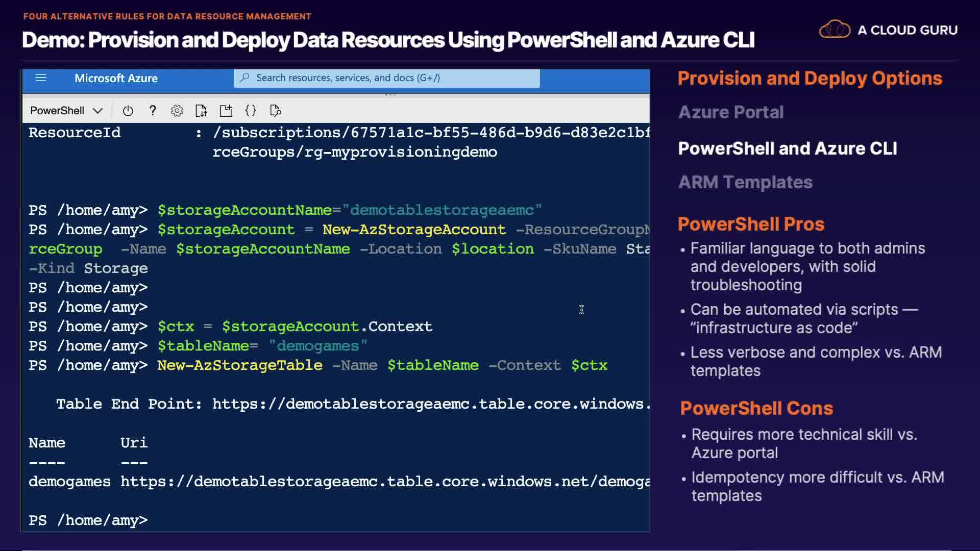Click the upload/download files icon

201,111
